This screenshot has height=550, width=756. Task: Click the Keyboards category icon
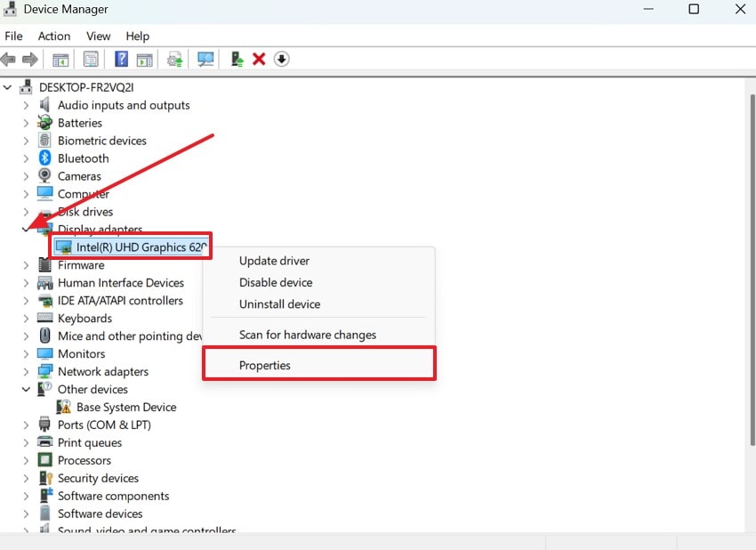pos(44,318)
